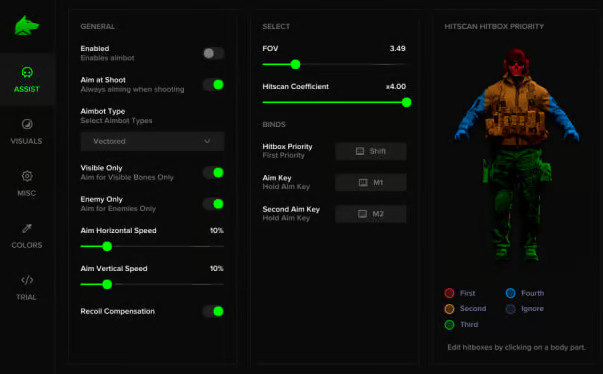Change the Second Aim Key M2 bind

tap(371, 214)
